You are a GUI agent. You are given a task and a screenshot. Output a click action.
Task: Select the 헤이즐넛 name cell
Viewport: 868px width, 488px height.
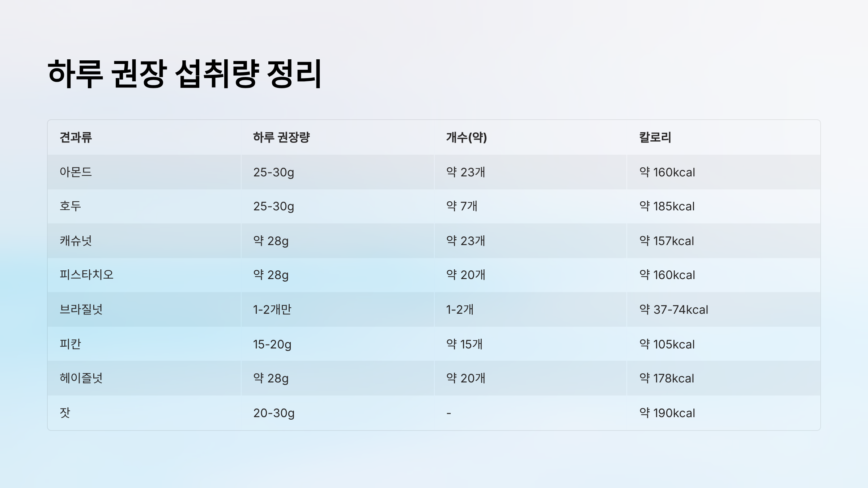81,378
